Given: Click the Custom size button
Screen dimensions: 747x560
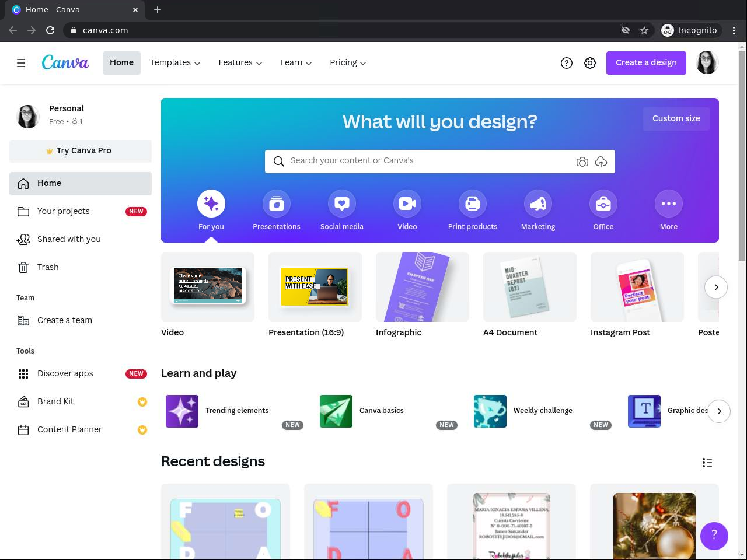Looking at the screenshot, I should click(x=676, y=119).
